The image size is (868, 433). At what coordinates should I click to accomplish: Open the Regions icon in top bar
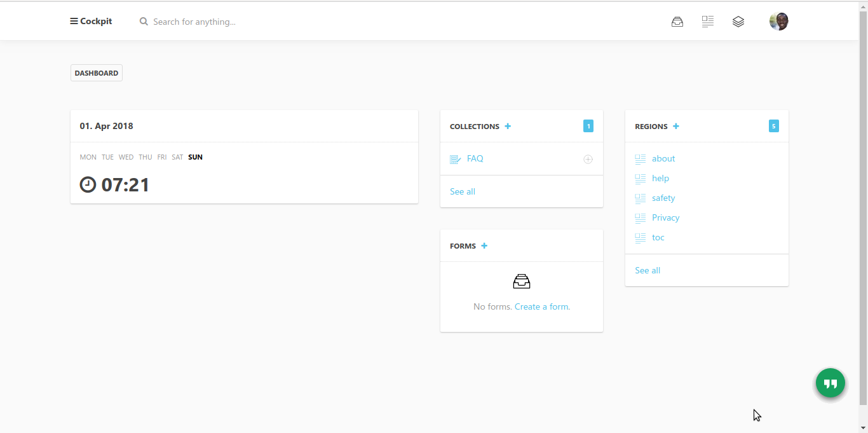click(x=708, y=22)
